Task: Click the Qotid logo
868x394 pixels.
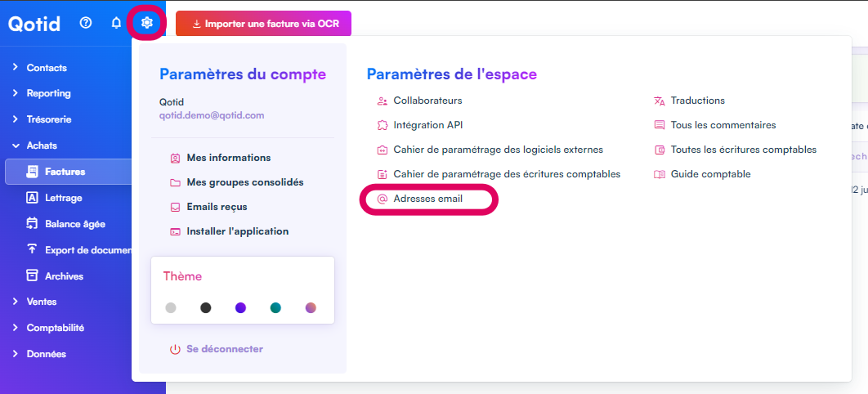Action: [34, 24]
